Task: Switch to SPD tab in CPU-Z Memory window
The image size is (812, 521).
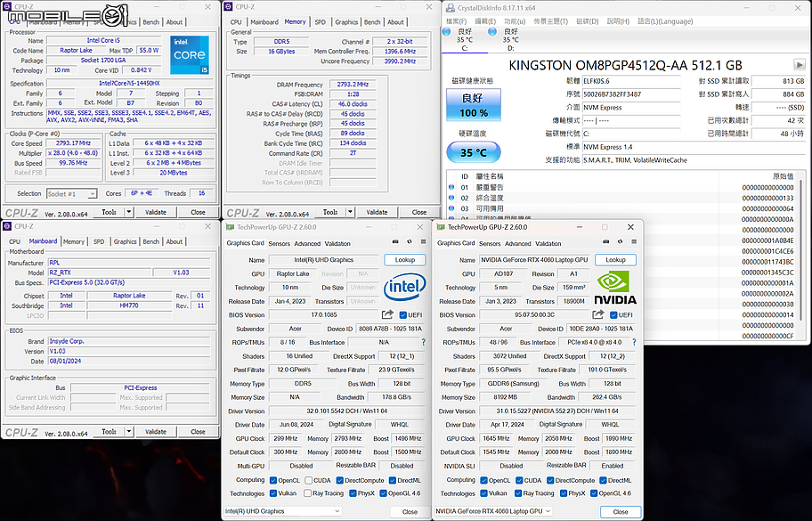Action: point(321,22)
